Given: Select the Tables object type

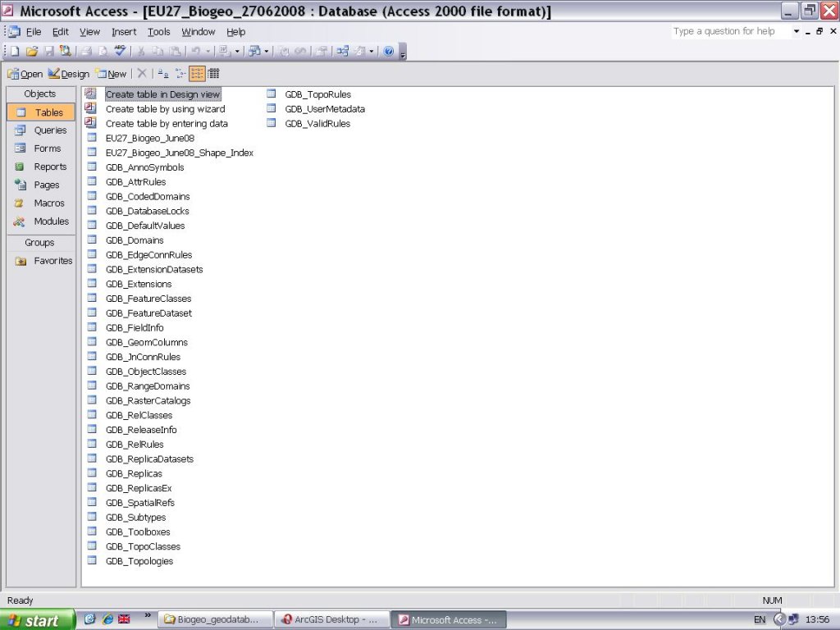Looking at the screenshot, I should 41,112.
